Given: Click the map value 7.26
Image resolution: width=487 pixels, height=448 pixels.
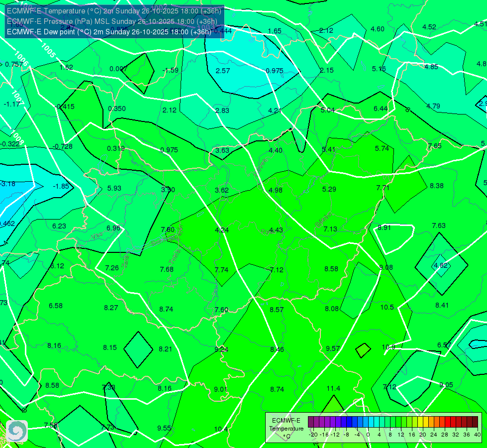Looking at the screenshot, I should point(112,268).
